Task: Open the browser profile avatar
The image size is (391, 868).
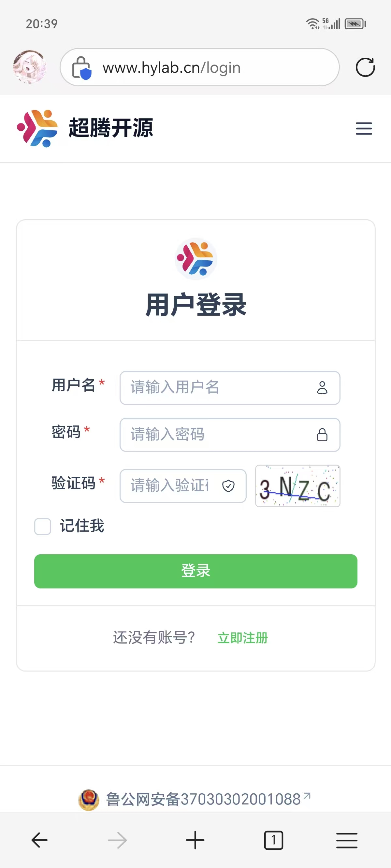Action: pyautogui.click(x=30, y=67)
